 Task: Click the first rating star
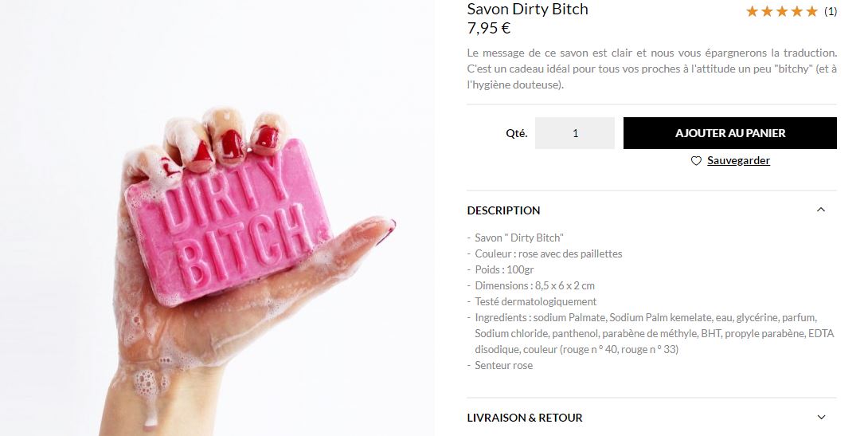752,11
